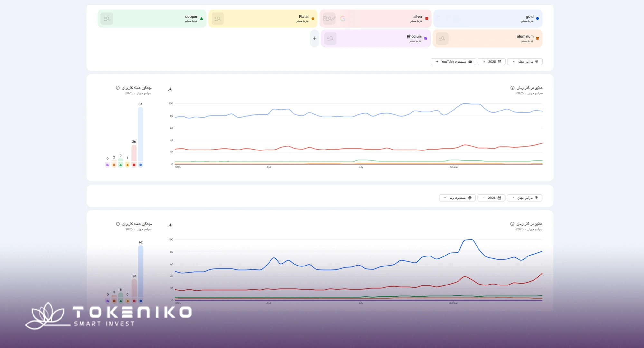
Task: Open the upper 2025 date range dropdown
Action: pos(491,62)
